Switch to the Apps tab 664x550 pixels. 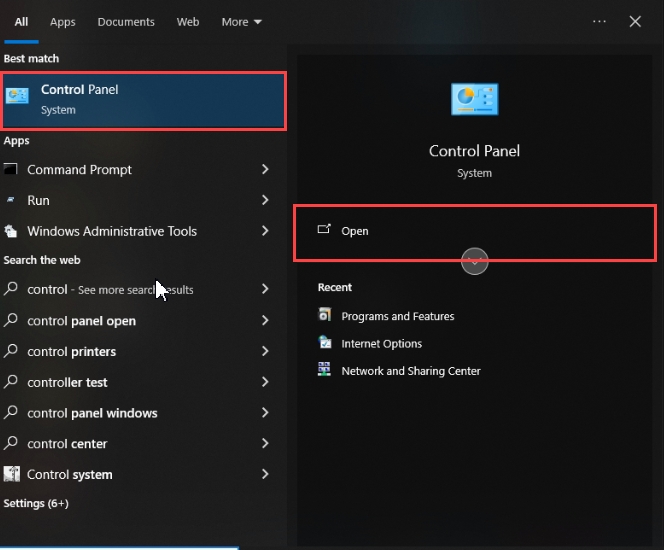(x=63, y=22)
